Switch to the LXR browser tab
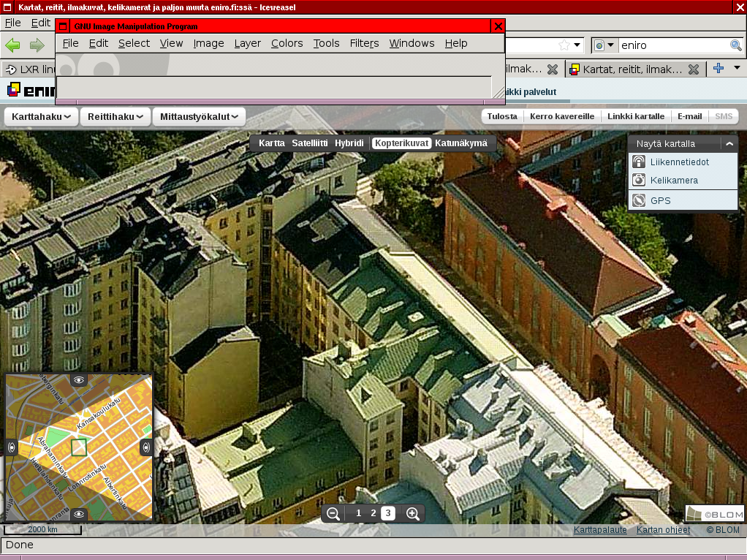Screen dimensions: 747x560 click(29, 69)
